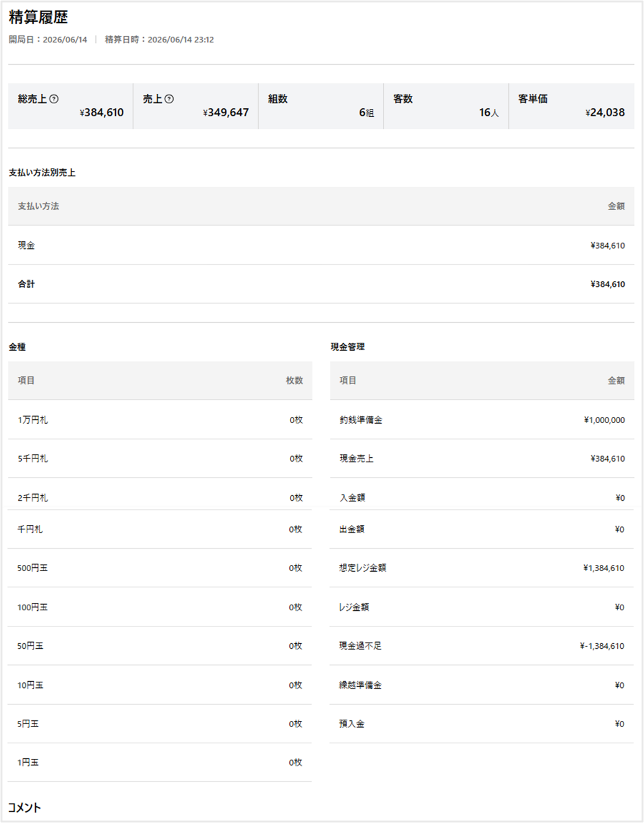Click the 精算日時 2026/06/14 23:12 text
The height and width of the screenshot is (823, 644).
(159, 39)
